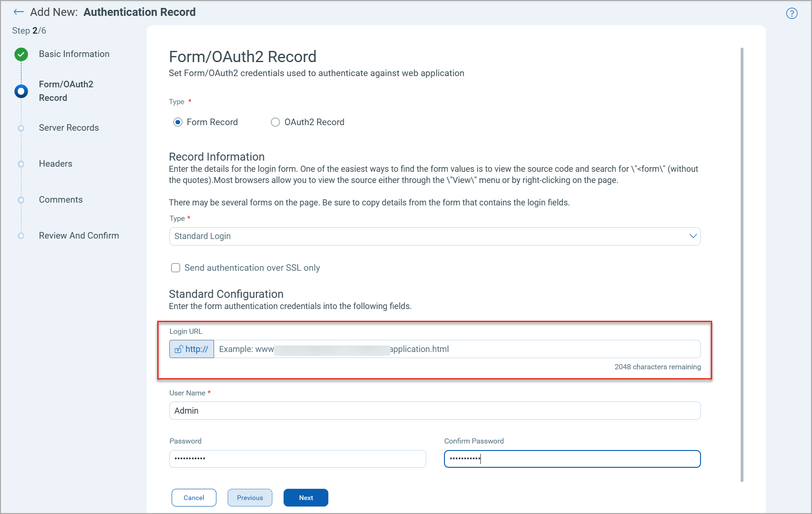The image size is (812, 514).
Task: Click the Review And Confirm step circle
Action: [21, 235]
